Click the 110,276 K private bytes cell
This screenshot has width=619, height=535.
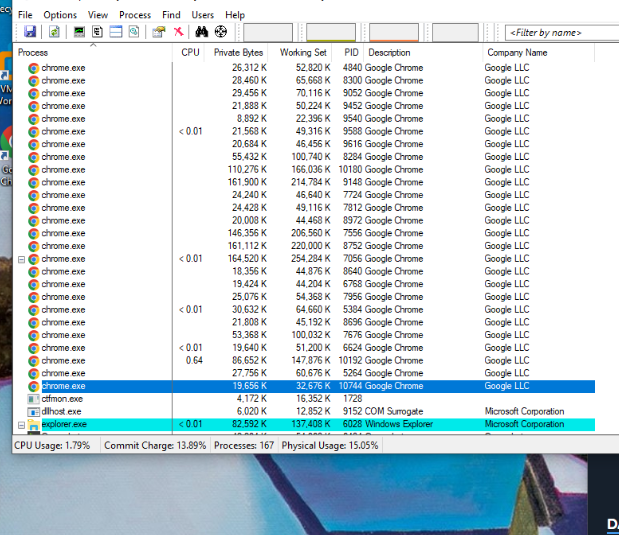pyautogui.click(x=247, y=170)
